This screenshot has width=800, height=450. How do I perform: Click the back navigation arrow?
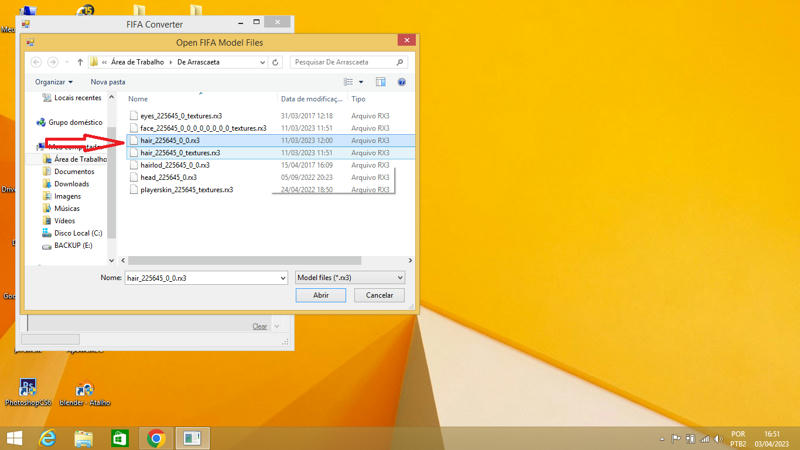click(x=36, y=62)
